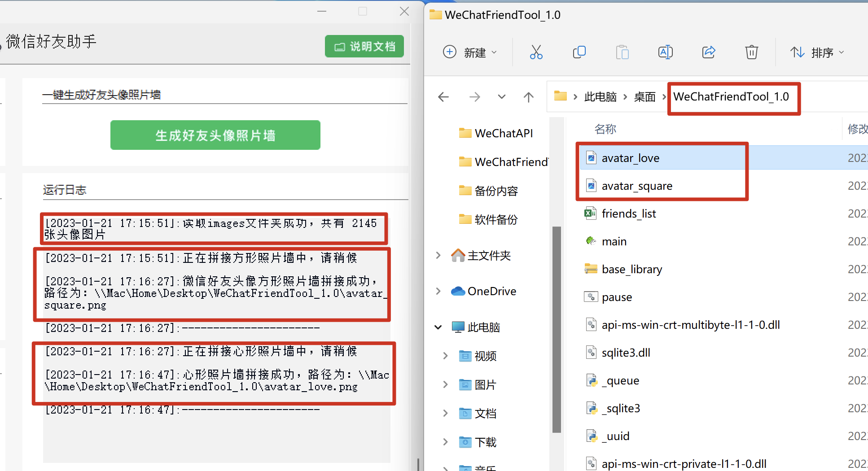Select 图片 folder in navigation pane
The image size is (868, 471).
tap(478, 384)
